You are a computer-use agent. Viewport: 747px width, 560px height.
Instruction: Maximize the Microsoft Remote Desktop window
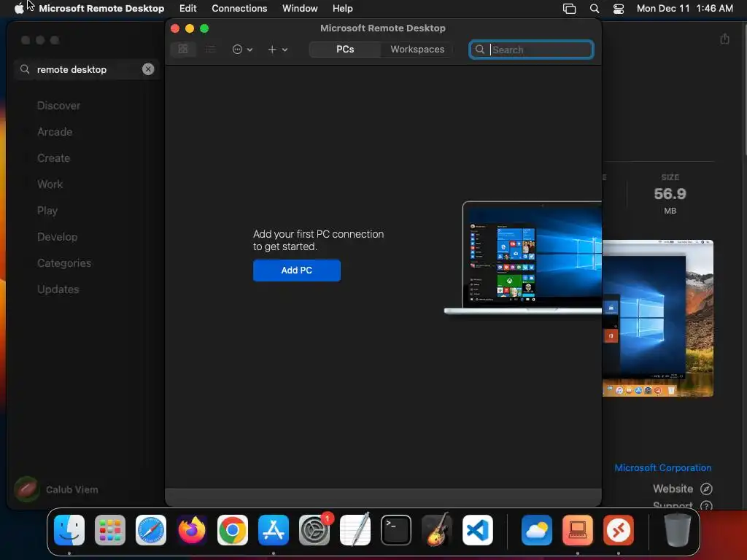pyautogui.click(x=204, y=28)
